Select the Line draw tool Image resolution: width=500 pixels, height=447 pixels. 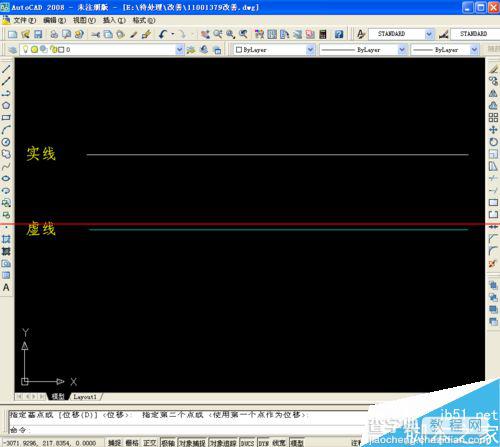6,69
